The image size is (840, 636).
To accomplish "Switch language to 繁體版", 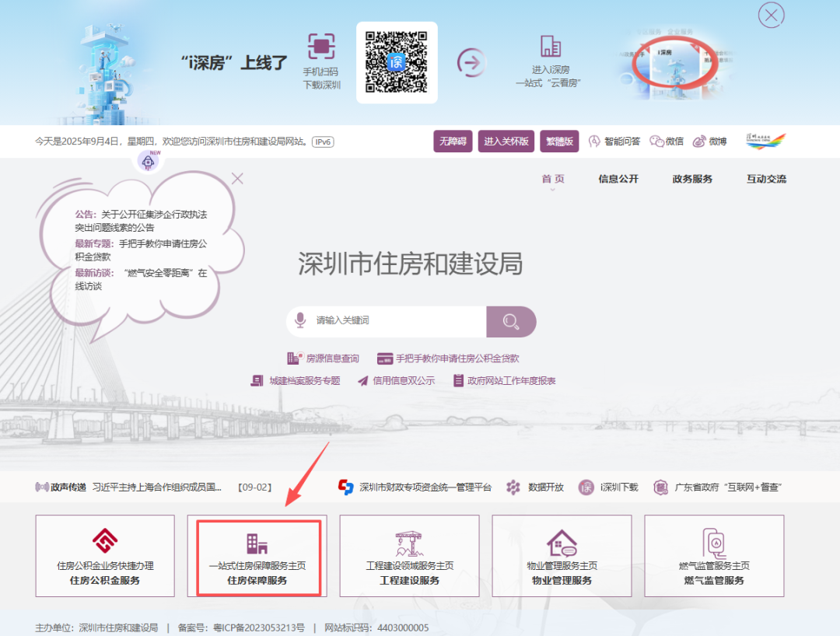I will point(560,142).
